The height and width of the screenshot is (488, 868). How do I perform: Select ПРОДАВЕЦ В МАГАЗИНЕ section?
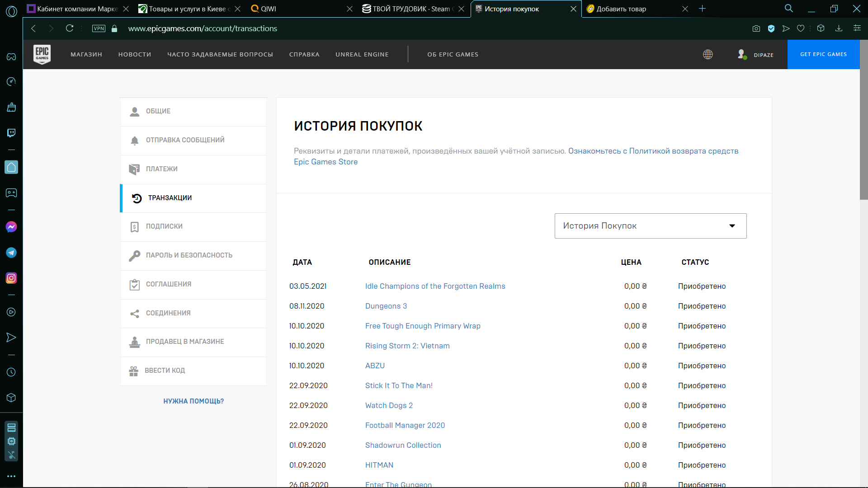coord(193,342)
